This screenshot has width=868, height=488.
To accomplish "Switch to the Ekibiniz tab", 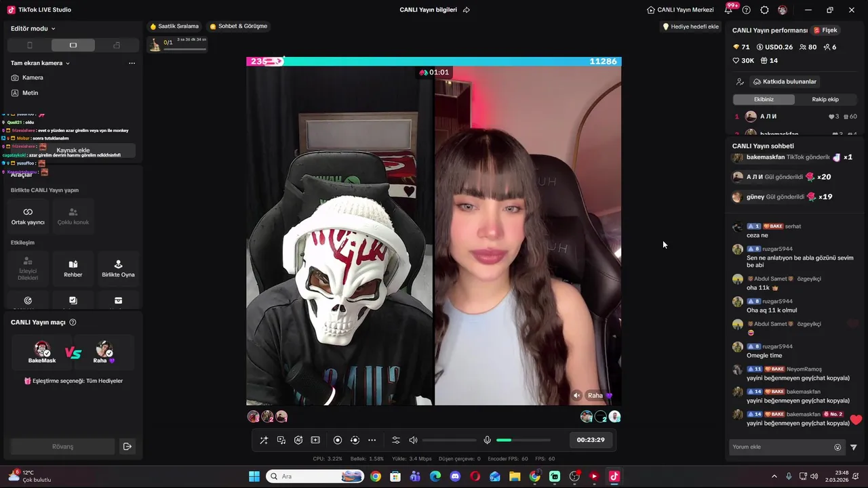I will 764,99.
